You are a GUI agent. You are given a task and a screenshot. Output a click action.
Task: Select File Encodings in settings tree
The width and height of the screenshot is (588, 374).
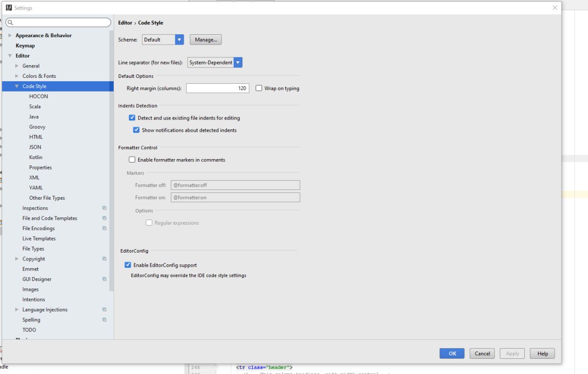point(39,228)
